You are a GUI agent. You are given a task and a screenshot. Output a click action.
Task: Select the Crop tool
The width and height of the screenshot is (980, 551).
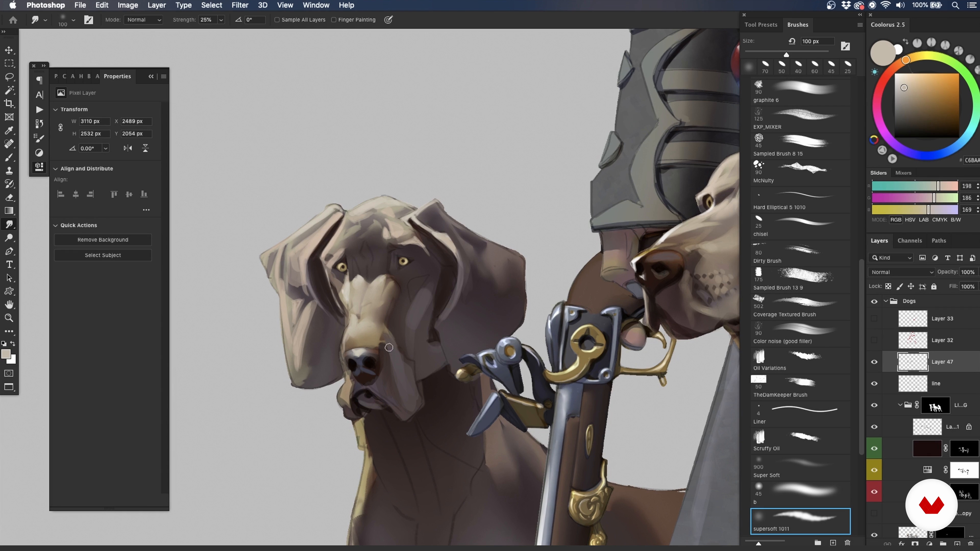pyautogui.click(x=9, y=103)
